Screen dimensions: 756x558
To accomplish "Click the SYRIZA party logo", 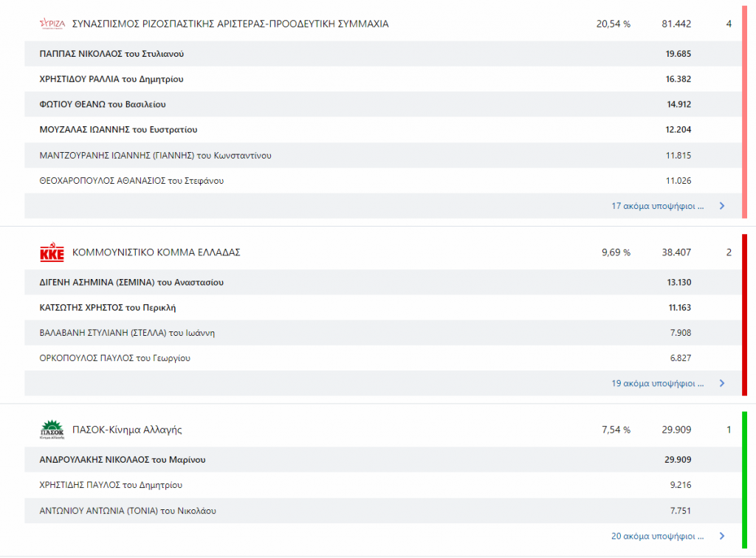I will pyautogui.click(x=52, y=24).
